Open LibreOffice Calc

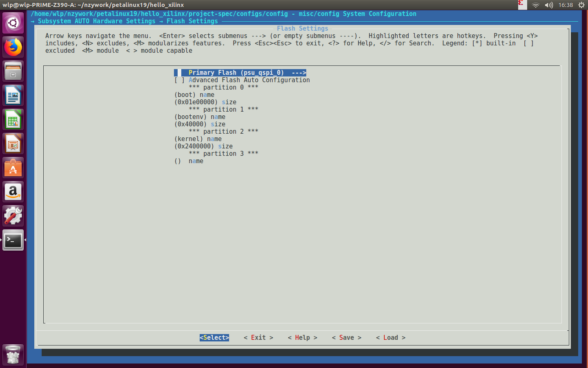pos(13,119)
